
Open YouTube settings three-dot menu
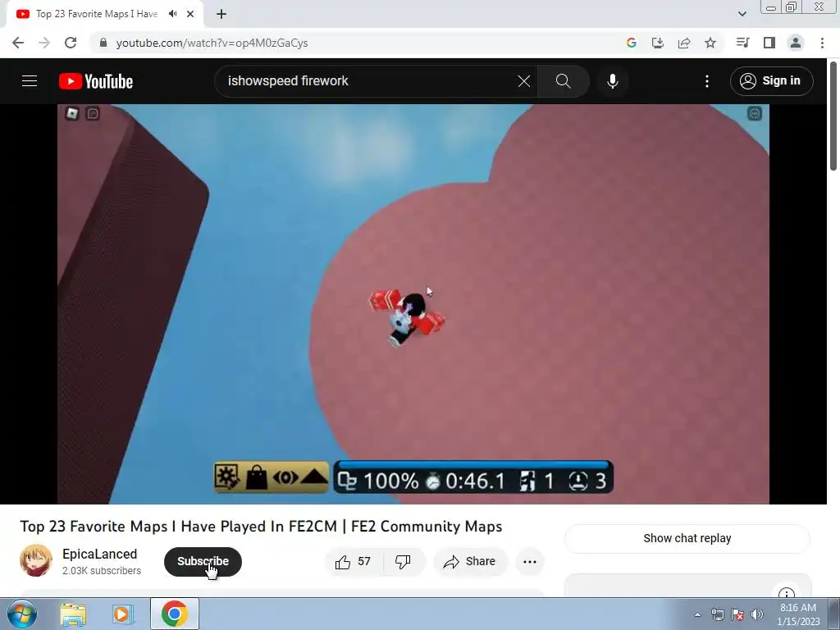click(707, 81)
